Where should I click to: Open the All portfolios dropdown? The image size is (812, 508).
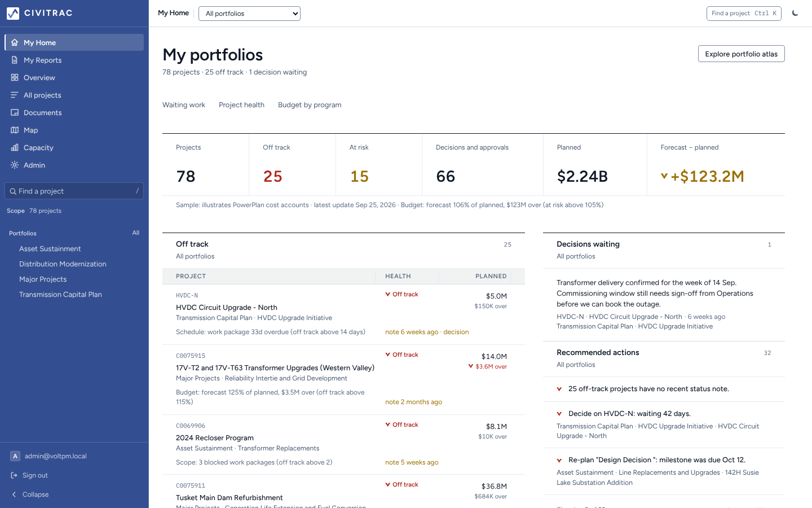(249, 14)
